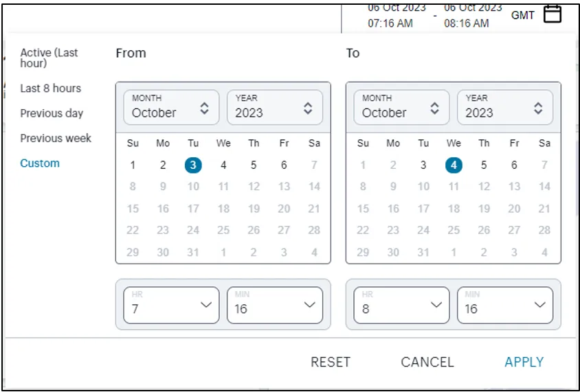Screen dimensions: 580x392
Task: Click highlighted day 4 in To calendar
Action: (x=454, y=165)
